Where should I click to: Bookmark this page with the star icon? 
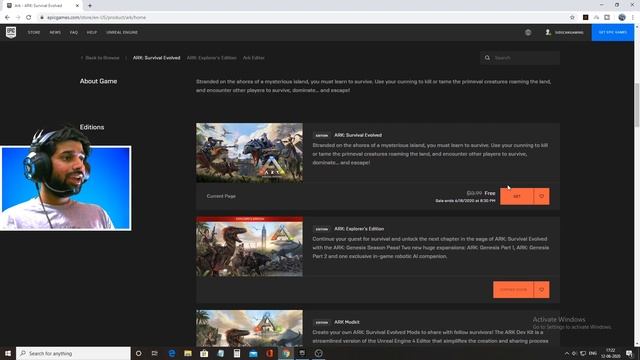tap(572, 18)
